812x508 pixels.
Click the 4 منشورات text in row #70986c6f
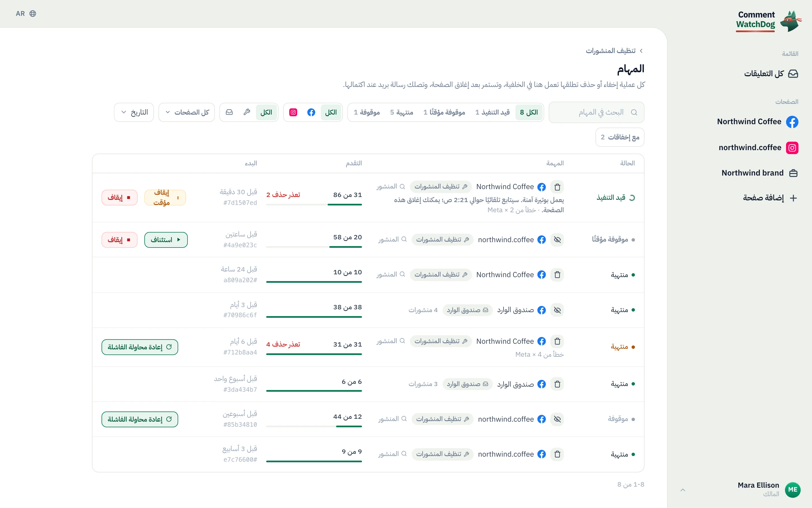423,310
